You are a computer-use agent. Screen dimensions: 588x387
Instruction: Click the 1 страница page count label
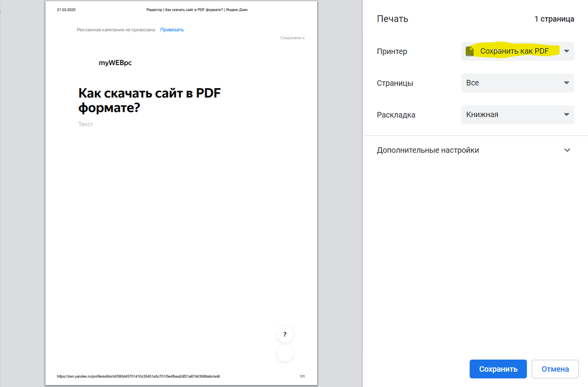[554, 19]
